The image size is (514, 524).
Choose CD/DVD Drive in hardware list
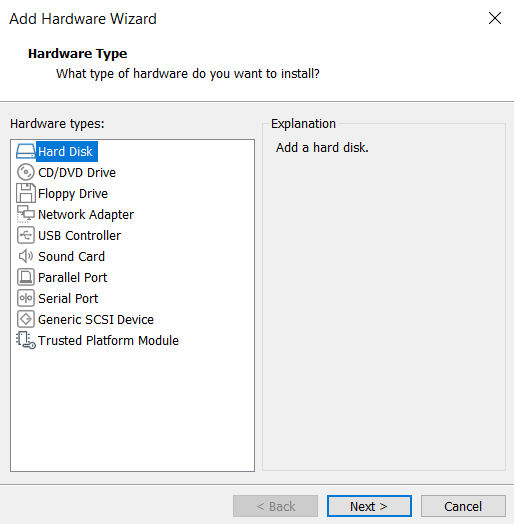(x=77, y=172)
